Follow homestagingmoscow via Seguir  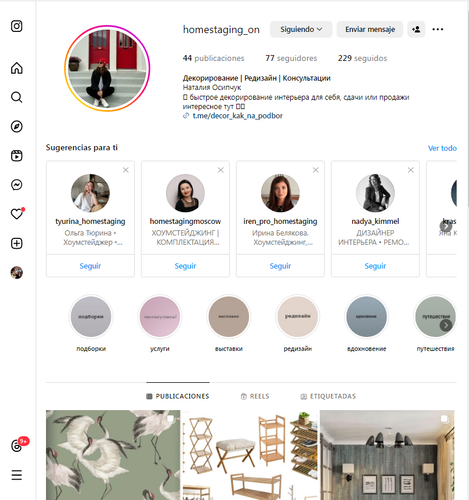pyautogui.click(x=185, y=266)
